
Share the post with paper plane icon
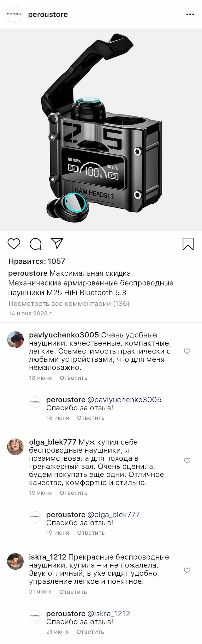click(57, 243)
